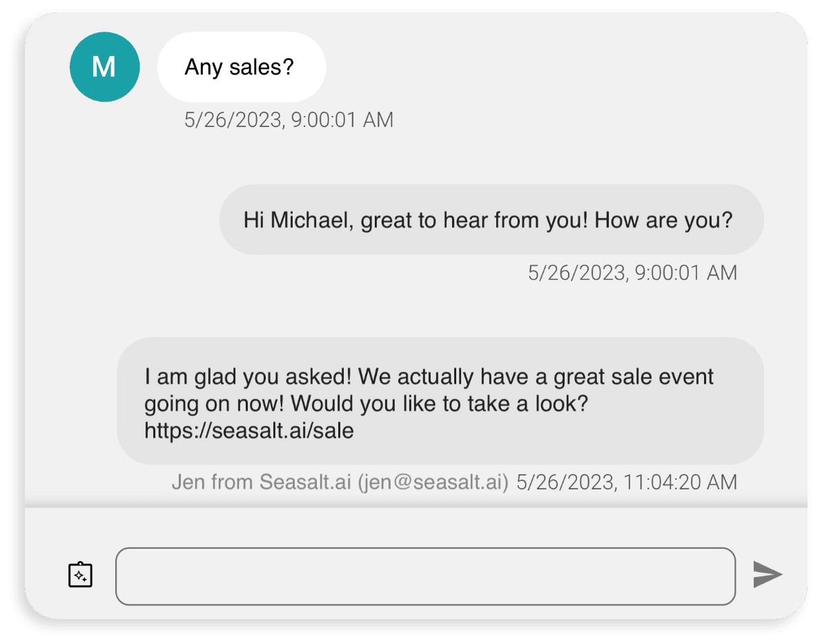Click the 5/26/2023 date on Jen's message
820x644 pixels.
pyautogui.click(x=567, y=482)
